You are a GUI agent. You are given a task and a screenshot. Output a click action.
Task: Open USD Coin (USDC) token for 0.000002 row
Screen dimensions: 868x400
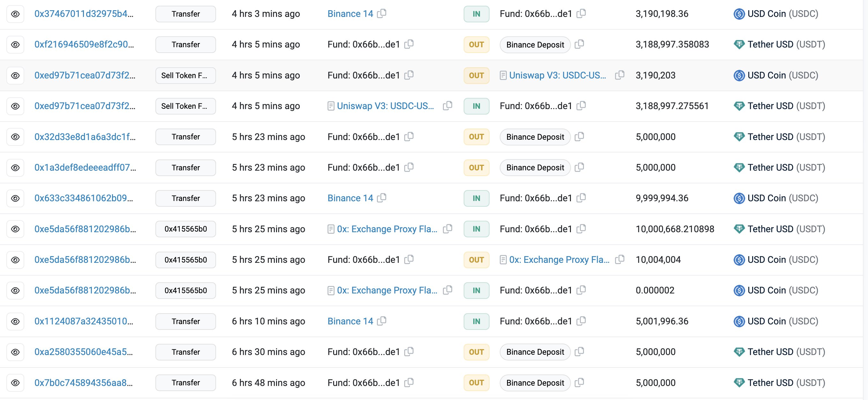click(782, 290)
